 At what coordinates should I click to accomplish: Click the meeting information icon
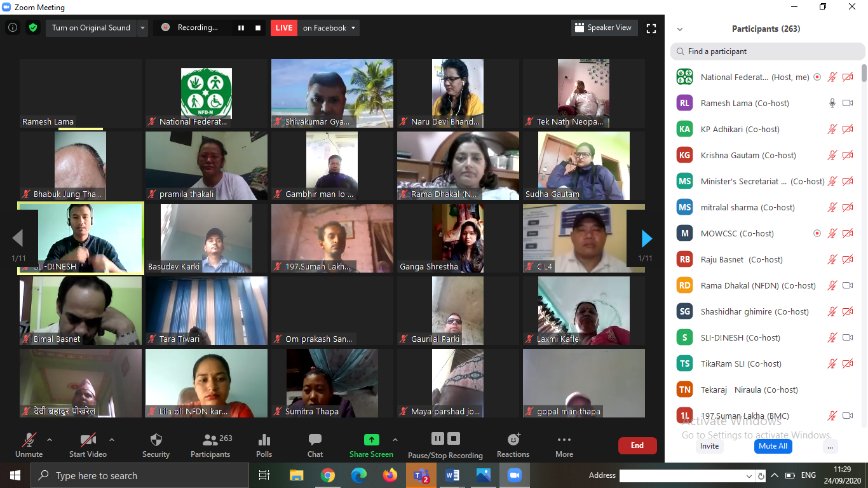(x=13, y=28)
